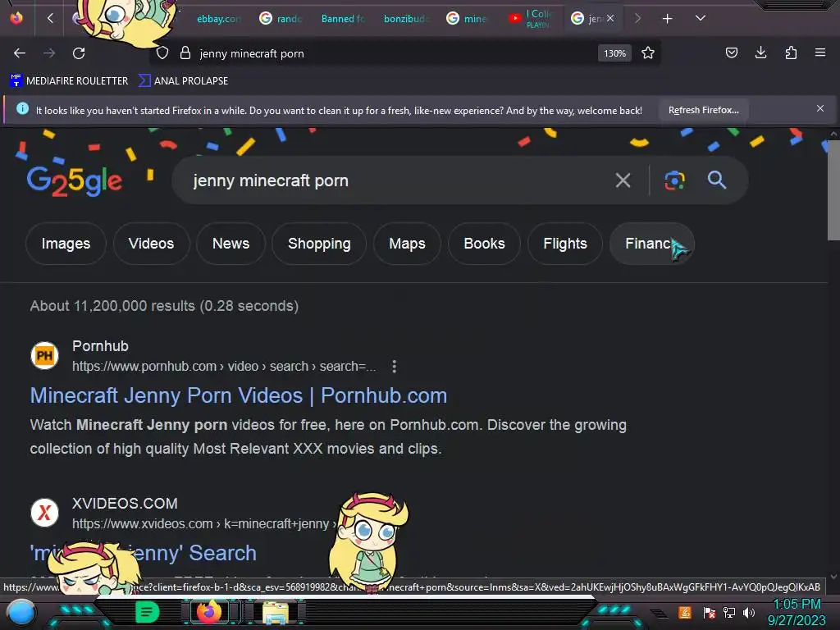Filter results by Flights

565,244
